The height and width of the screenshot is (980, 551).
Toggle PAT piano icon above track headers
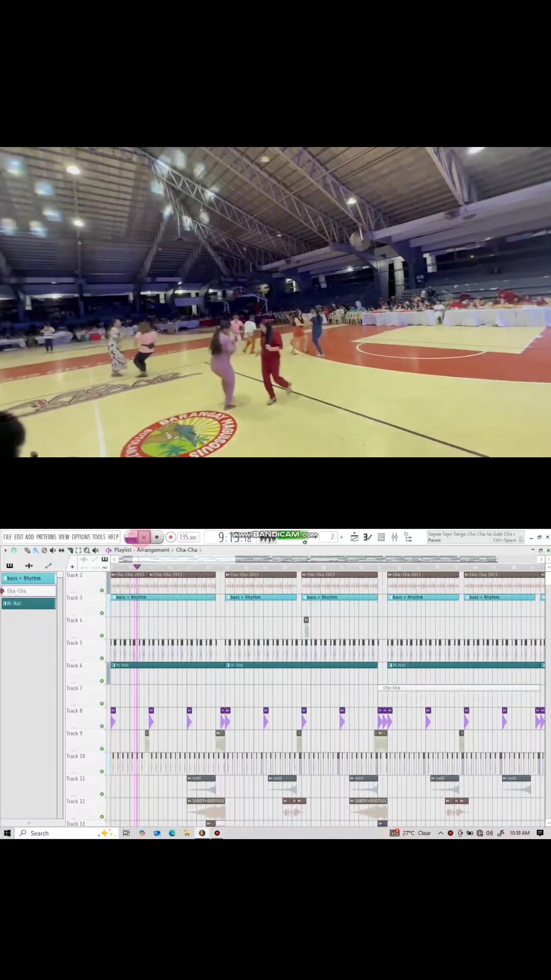[x=105, y=559]
